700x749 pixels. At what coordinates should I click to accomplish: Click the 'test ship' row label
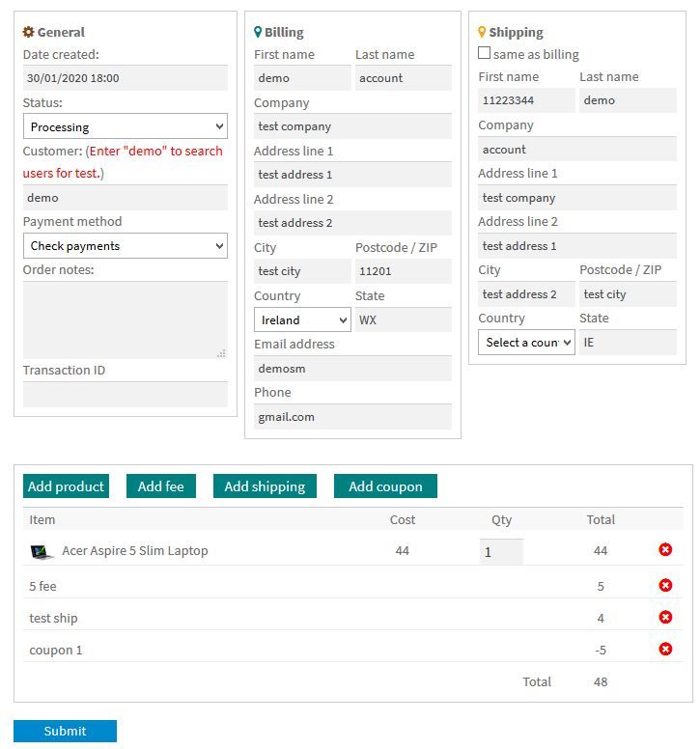(53, 618)
